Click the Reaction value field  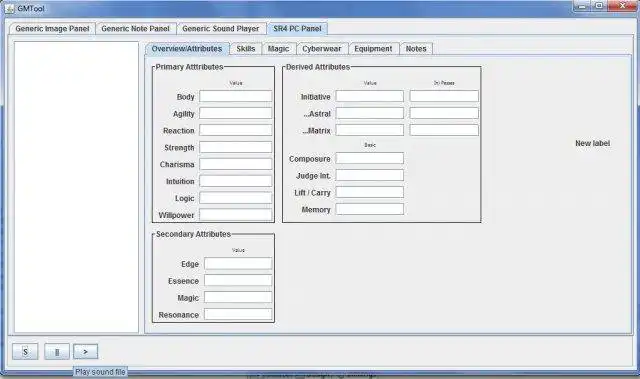pos(236,130)
